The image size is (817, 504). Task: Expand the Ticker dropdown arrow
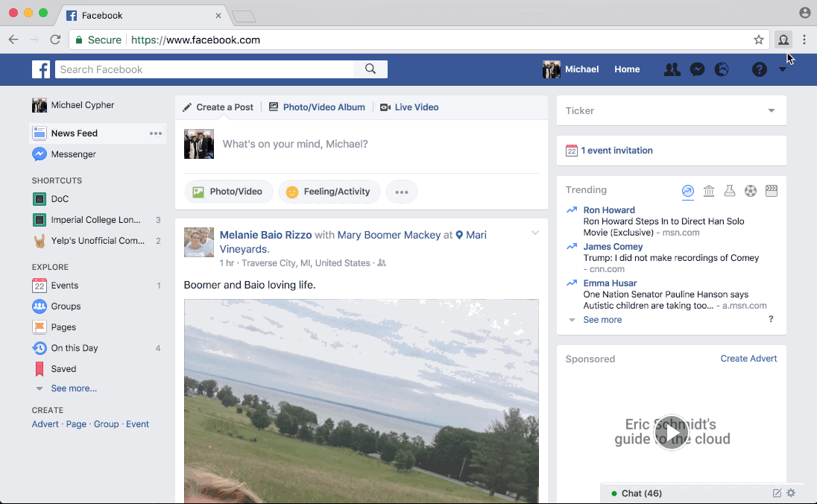tap(771, 110)
